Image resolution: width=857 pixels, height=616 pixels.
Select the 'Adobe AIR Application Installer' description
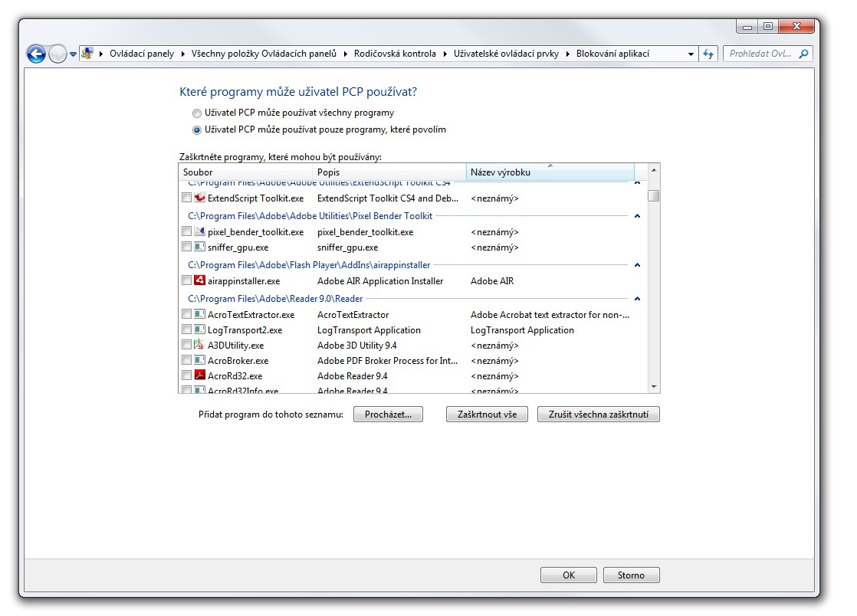(x=380, y=281)
